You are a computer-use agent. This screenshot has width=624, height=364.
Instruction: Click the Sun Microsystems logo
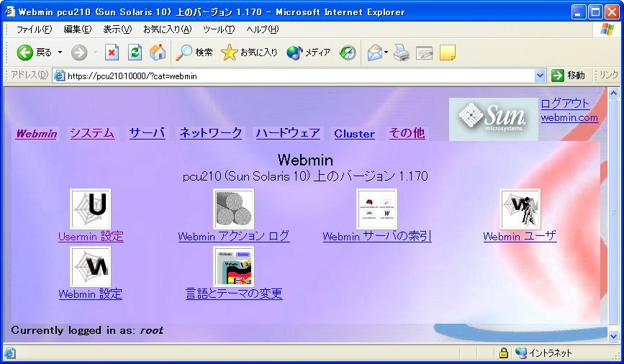494,119
